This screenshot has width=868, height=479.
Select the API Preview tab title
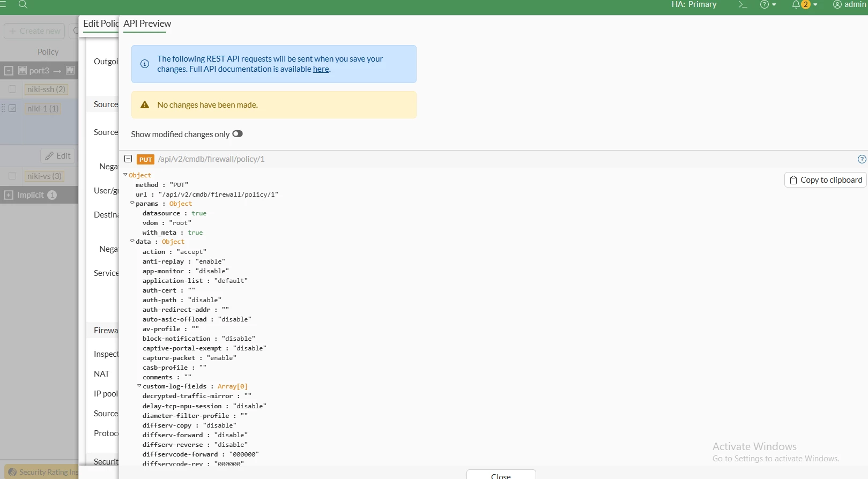147,24
